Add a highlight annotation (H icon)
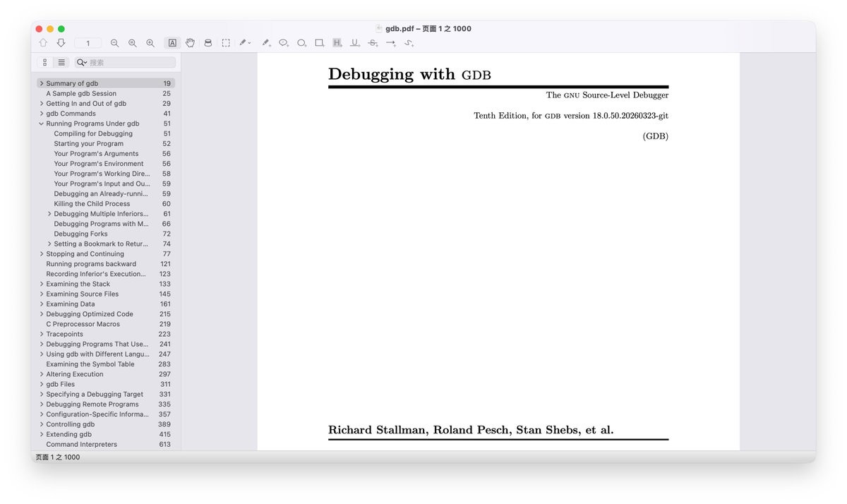This screenshot has width=847, height=504. click(x=337, y=43)
